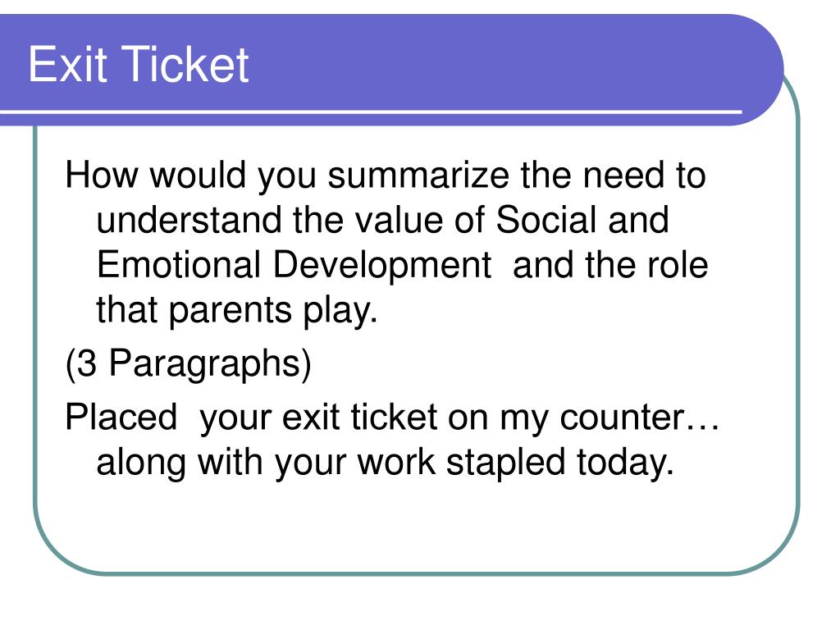This screenshot has height=630, width=840.
Task: Click the phrase "Social and" in the text
Action: pyautogui.click(x=582, y=220)
